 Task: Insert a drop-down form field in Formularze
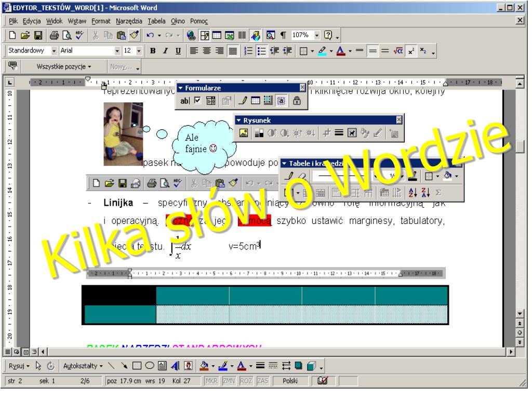[211, 101]
